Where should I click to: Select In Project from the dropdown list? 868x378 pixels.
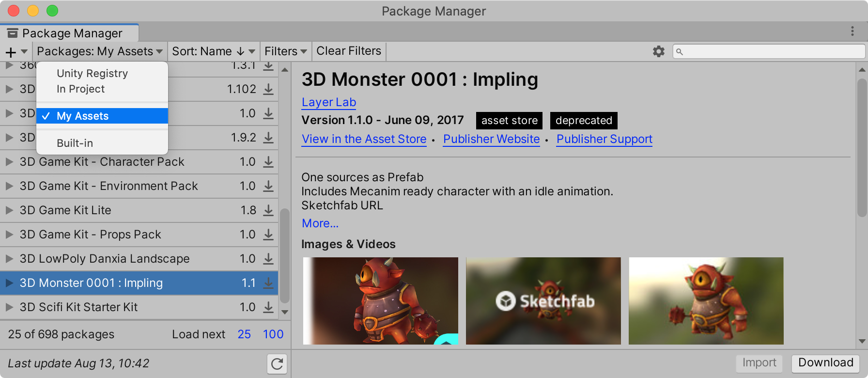80,89
